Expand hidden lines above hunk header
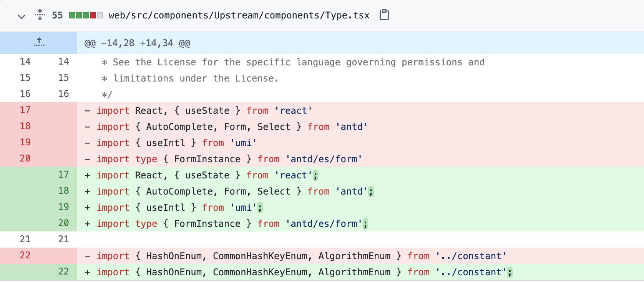 pyautogui.click(x=39, y=43)
